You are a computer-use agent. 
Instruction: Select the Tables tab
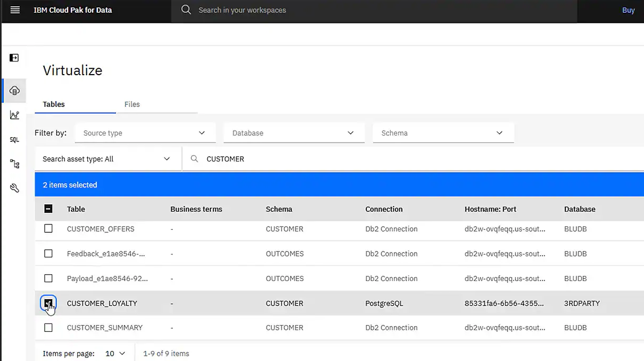pos(53,104)
